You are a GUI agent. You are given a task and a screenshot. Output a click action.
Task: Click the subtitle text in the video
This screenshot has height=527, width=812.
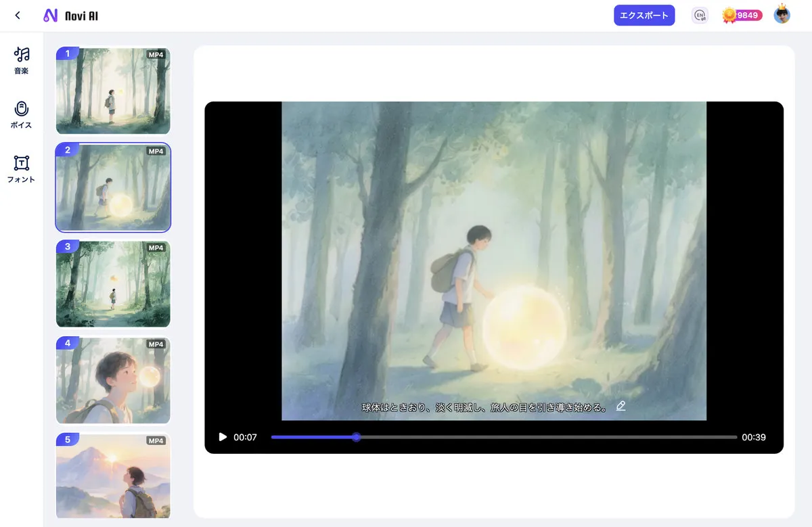pyautogui.click(x=484, y=407)
